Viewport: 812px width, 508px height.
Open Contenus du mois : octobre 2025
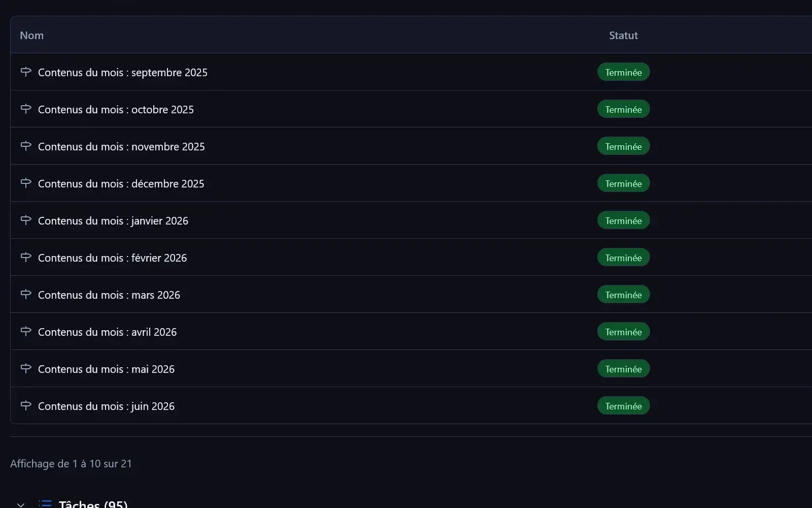[116, 110]
